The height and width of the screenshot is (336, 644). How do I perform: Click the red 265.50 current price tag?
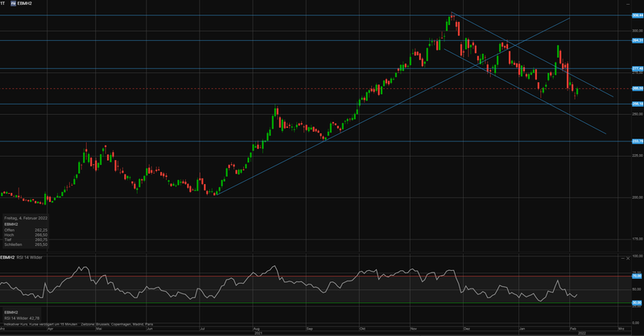(636, 88)
